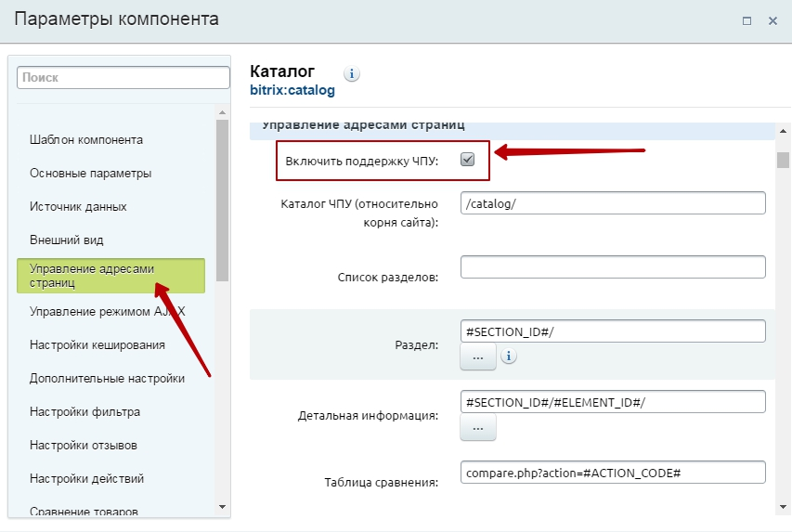This screenshot has width=792, height=532.
Task: Click in the Поиск search field
Action: coord(123,79)
